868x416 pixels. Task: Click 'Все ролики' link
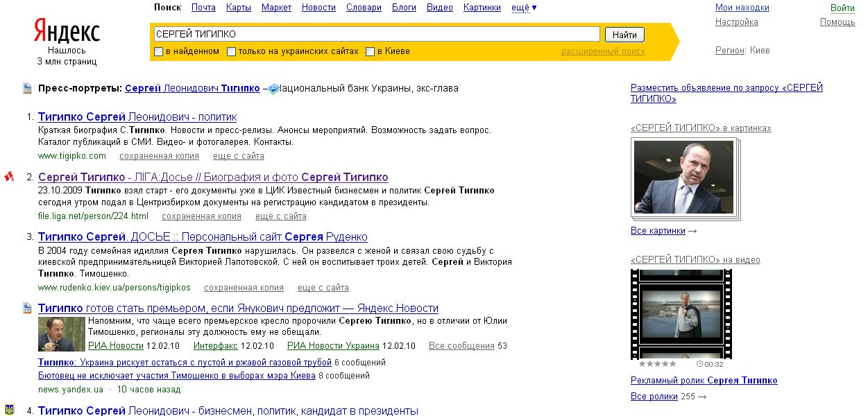point(654,397)
